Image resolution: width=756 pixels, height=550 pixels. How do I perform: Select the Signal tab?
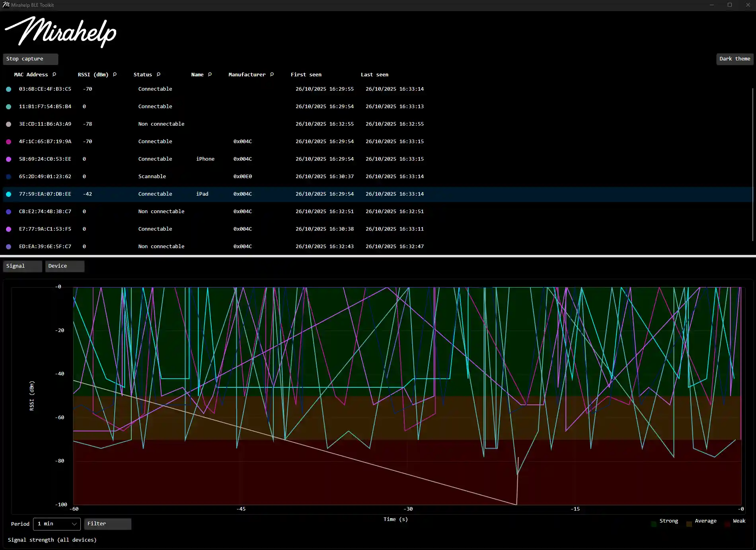click(22, 266)
